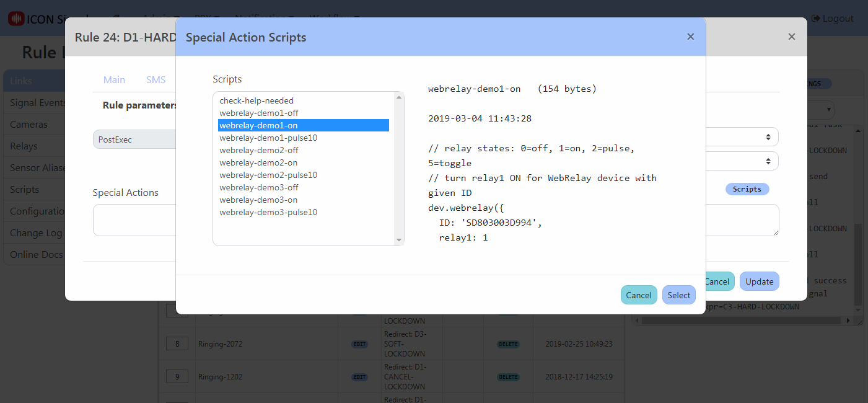Open the PBX menu
Viewport: 868px width, 403px height.
204,18
